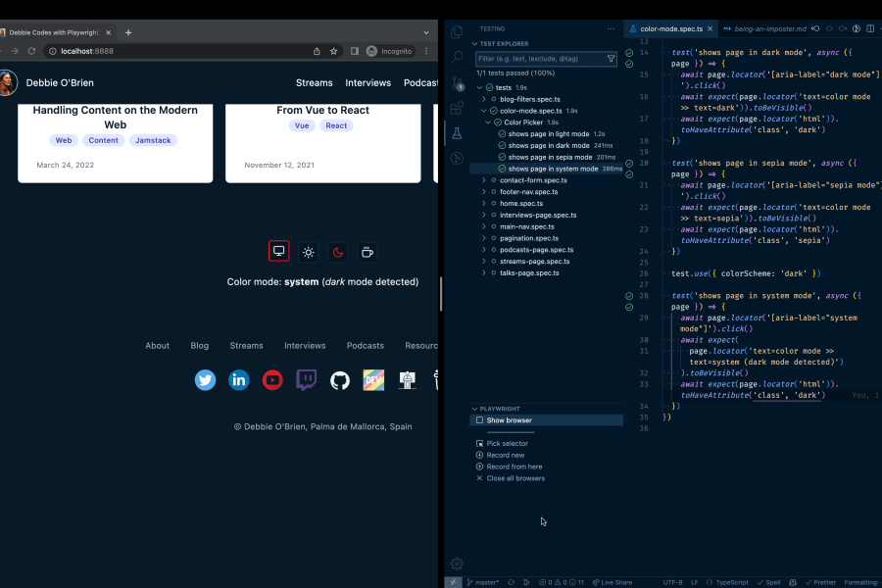Click the Jamstack tag on blog card

point(153,140)
